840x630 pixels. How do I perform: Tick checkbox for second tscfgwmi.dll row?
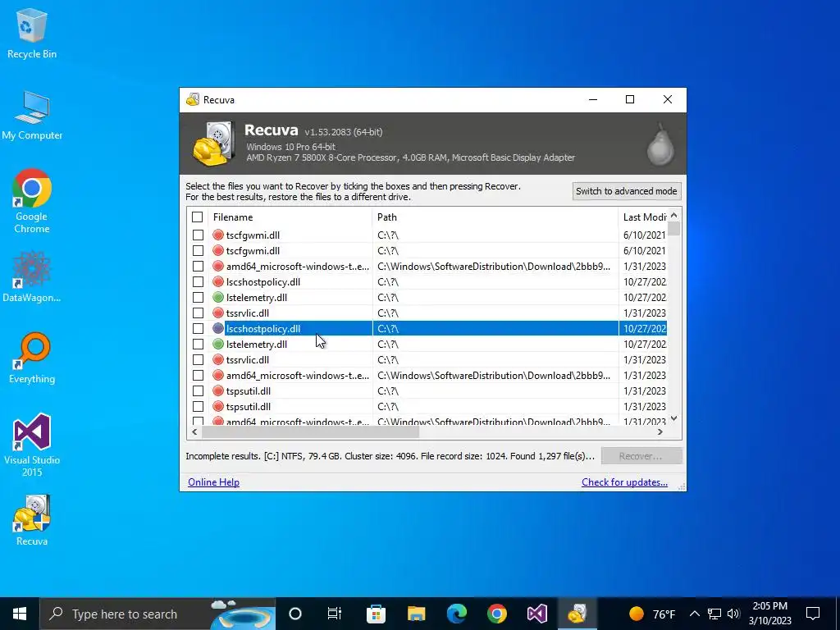(x=199, y=251)
